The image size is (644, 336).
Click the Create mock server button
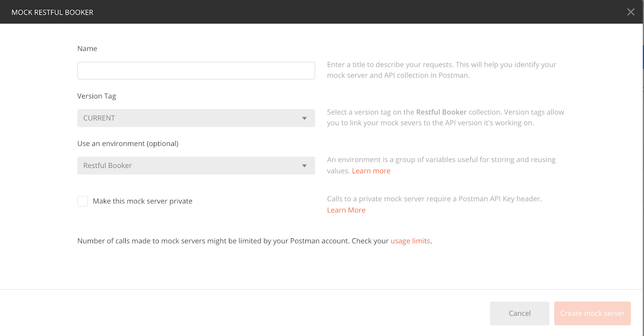592,313
